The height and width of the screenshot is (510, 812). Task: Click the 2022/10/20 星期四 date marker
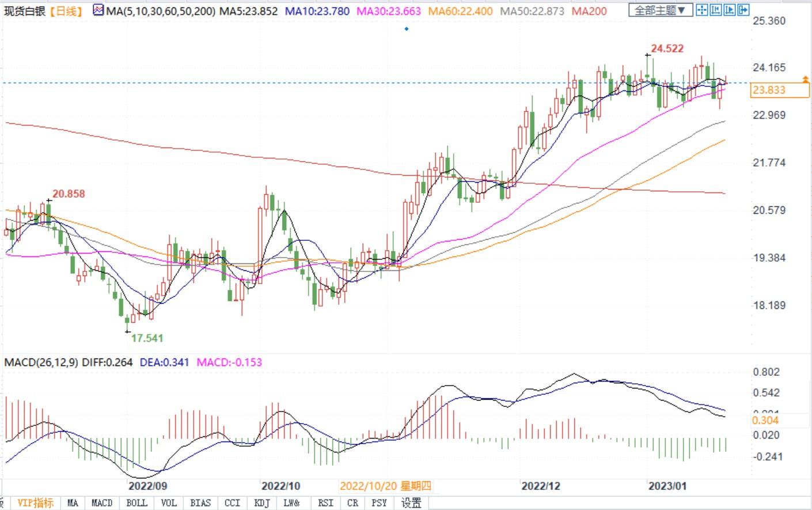pyautogui.click(x=385, y=486)
